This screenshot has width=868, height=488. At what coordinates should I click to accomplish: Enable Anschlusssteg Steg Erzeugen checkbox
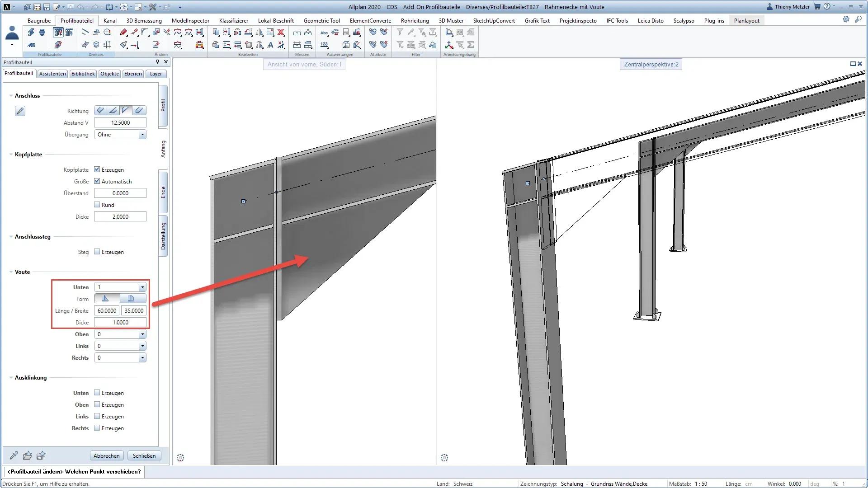coord(97,252)
